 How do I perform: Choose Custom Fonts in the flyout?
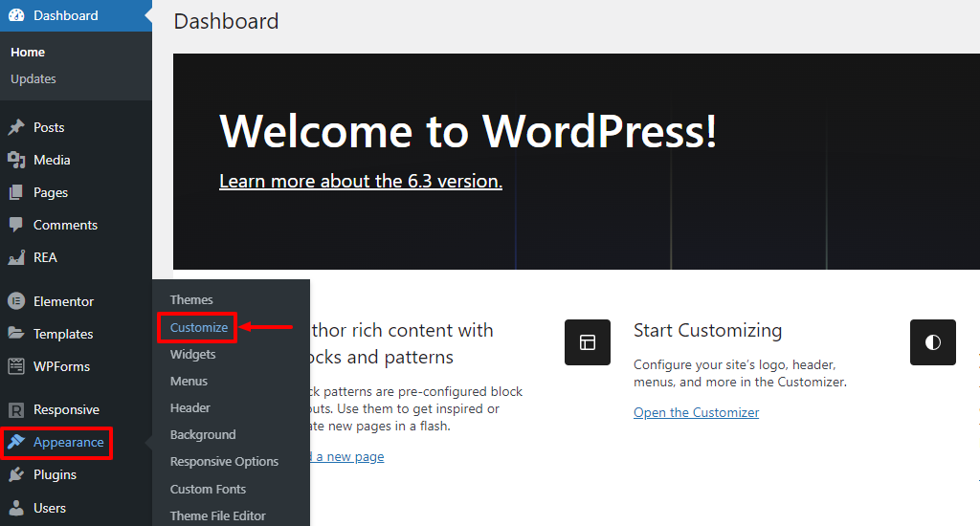point(208,489)
